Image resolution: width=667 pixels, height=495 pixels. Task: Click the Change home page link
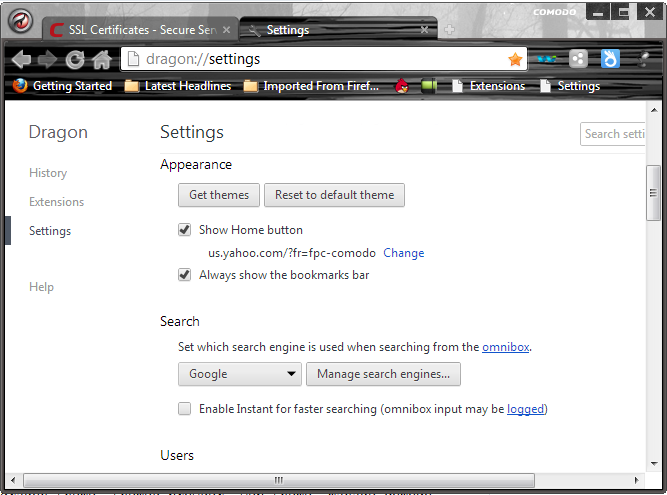(404, 253)
